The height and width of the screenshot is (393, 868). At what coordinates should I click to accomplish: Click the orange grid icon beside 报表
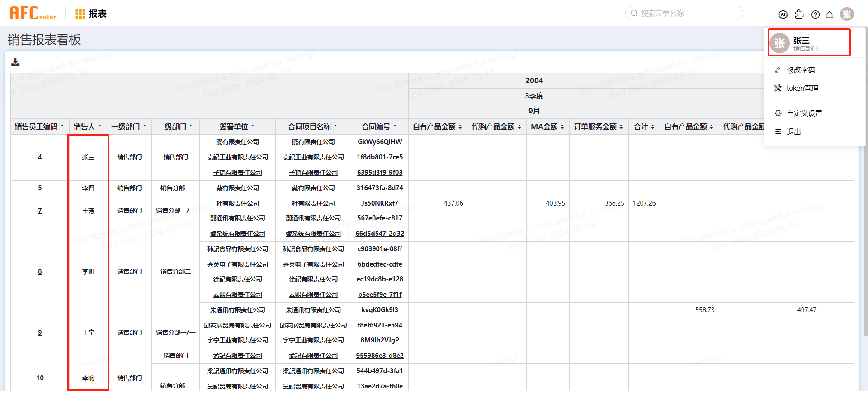coord(80,14)
